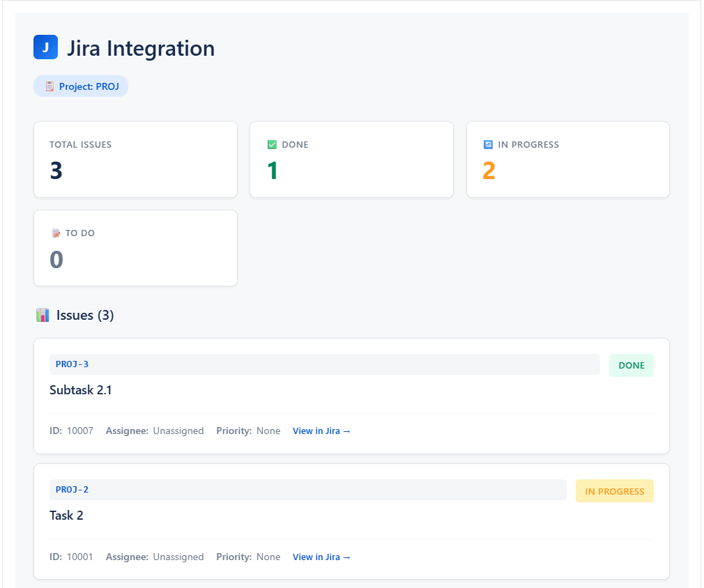Select the green checkmark icon on DONE card

(x=272, y=144)
